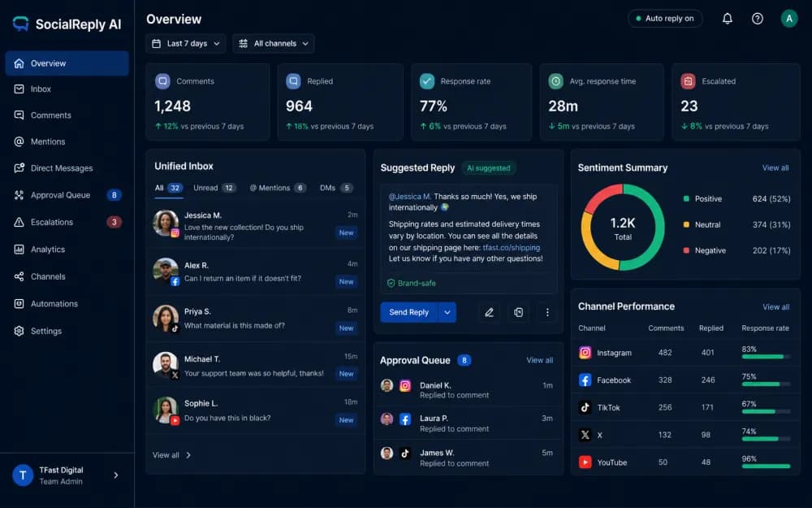Switch to the DMs tab
Screen dimensions: 812x508
pyautogui.click(x=337, y=188)
